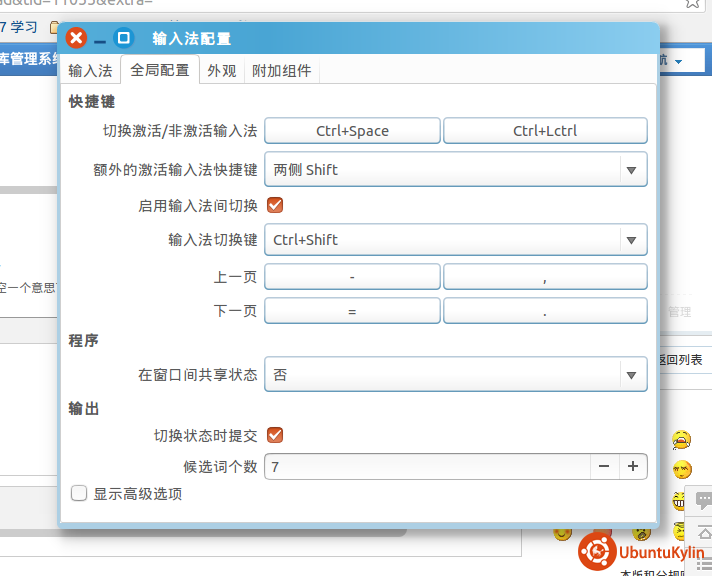Click the Ctrl+Space shortcut button
The height and width of the screenshot is (576, 712).
(x=352, y=131)
